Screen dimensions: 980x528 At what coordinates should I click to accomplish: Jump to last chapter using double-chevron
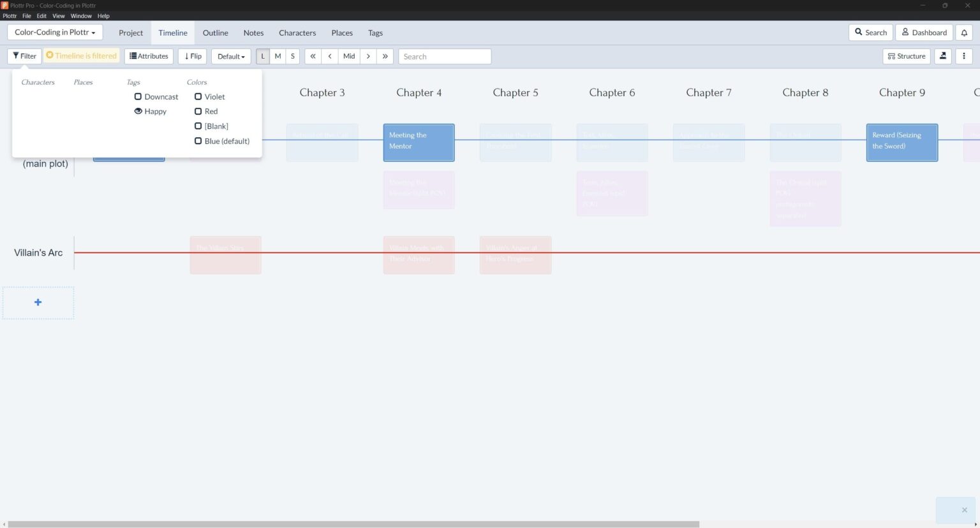385,56
